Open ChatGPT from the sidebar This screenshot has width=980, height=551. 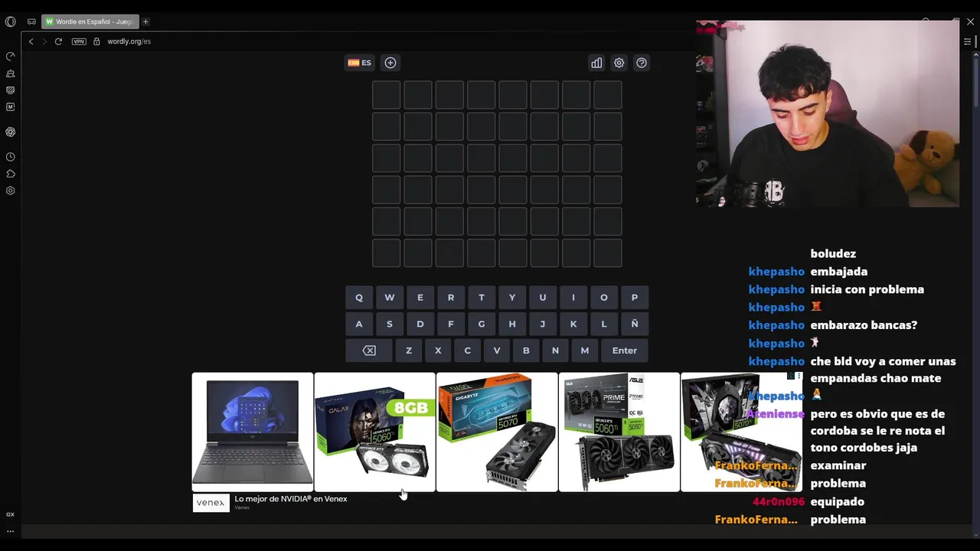point(11,132)
